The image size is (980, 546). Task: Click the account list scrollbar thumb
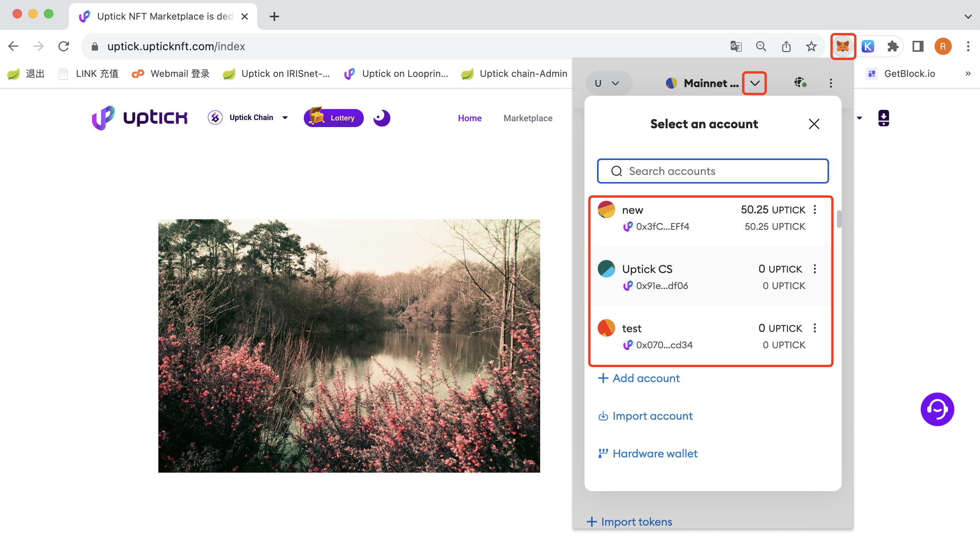tap(839, 219)
